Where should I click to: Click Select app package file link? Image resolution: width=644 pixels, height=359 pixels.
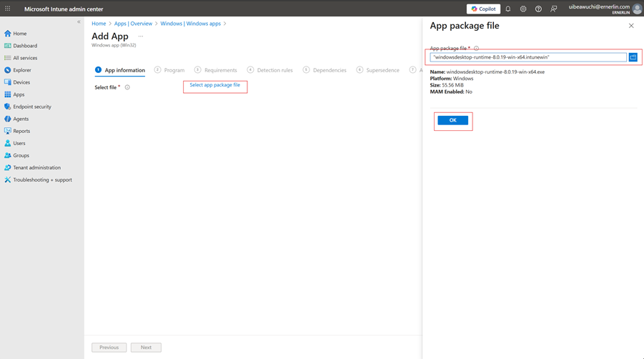tap(215, 85)
